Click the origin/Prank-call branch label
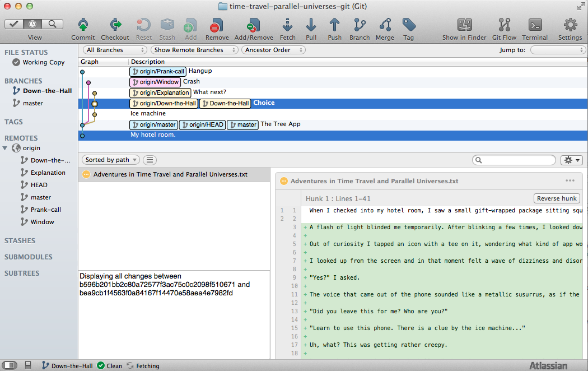 (158, 71)
